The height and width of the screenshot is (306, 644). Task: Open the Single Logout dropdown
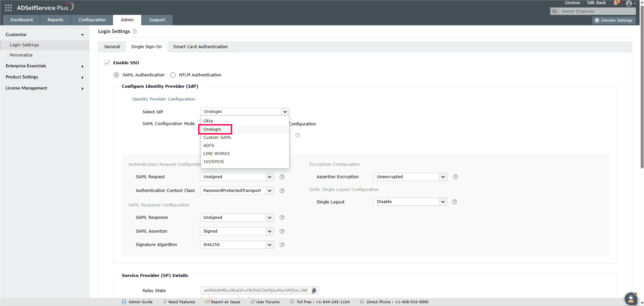[x=410, y=202]
